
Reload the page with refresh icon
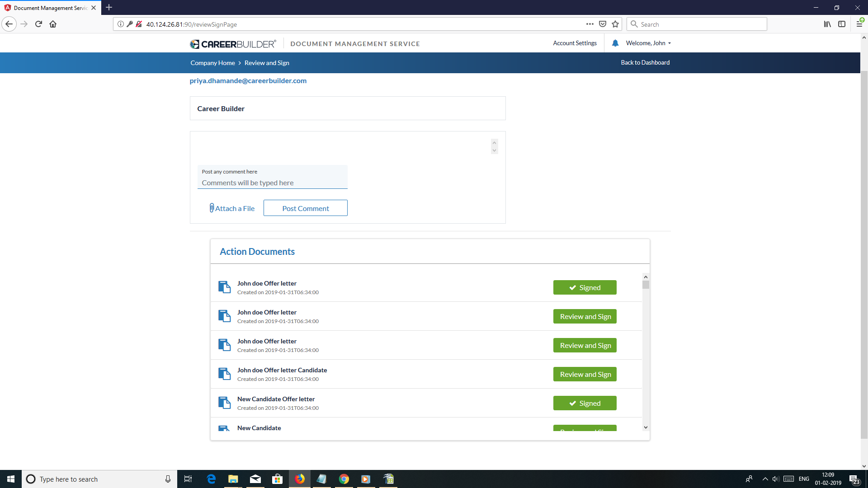tap(38, 24)
